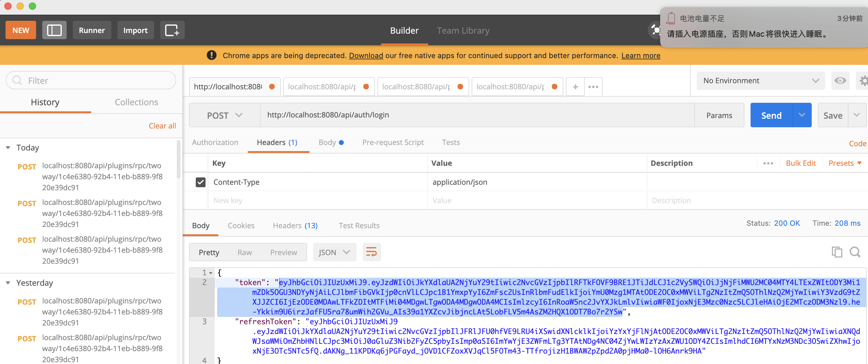Viewport: 868px width, 364px height.
Task: Collapse the Today history group
Action: click(x=8, y=148)
